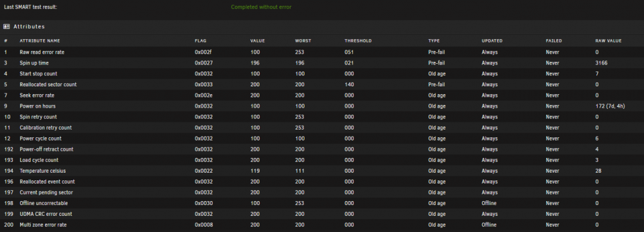Click the ATTRIBUTE NAME column header
Screen dimensions: 644x232
(40, 41)
